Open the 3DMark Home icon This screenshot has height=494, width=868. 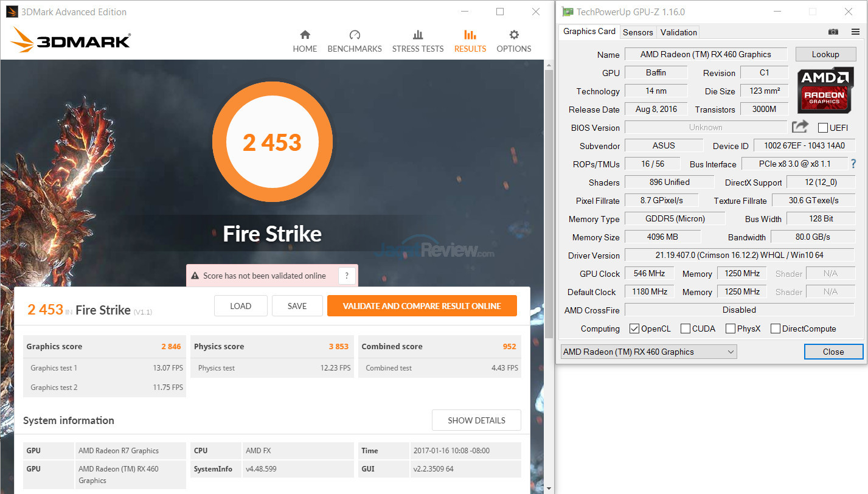pos(305,35)
